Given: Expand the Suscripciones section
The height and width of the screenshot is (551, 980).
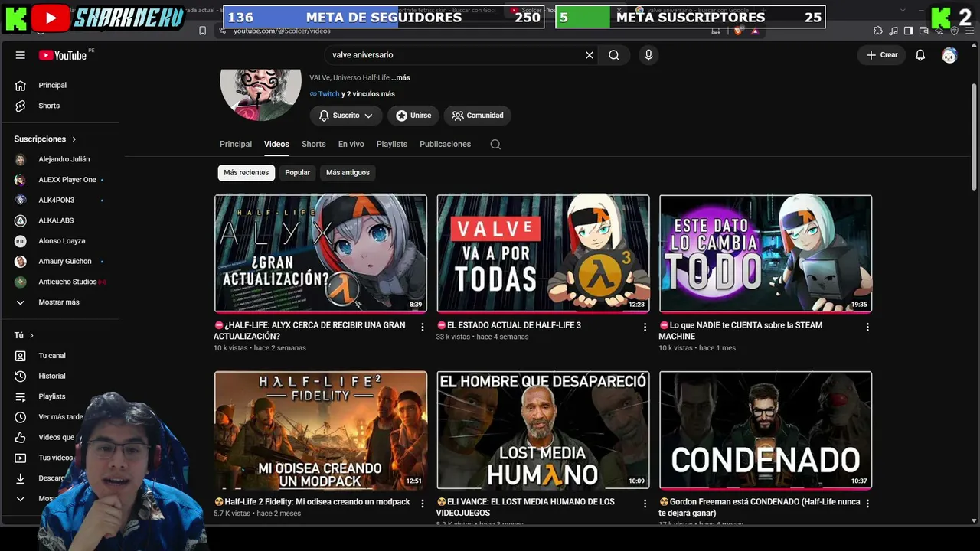Looking at the screenshot, I should (45, 139).
